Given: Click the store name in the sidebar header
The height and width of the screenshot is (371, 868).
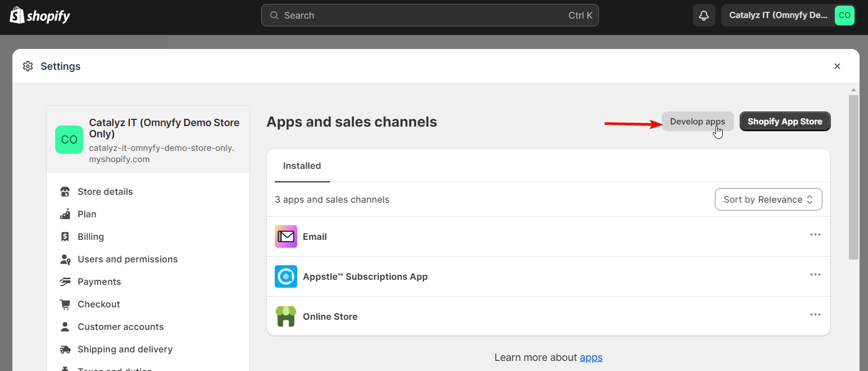Looking at the screenshot, I should tap(164, 128).
